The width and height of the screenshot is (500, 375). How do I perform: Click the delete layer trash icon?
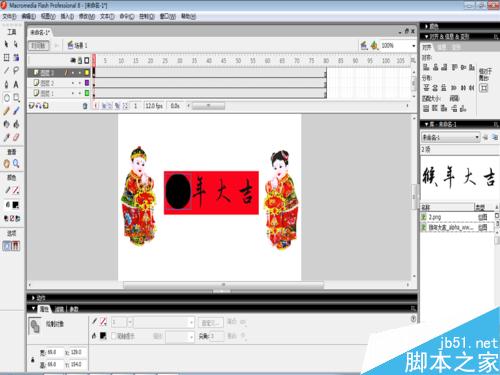(85, 106)
